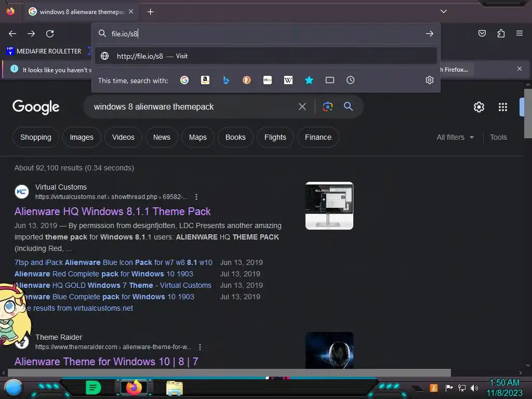Reload the current page

pos(50,34)
